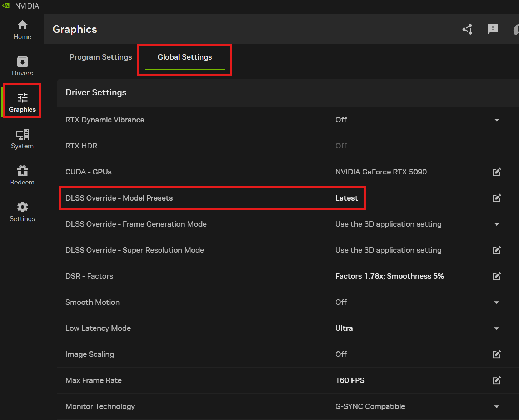Viewport: 519px width, 420px height.
Task: Edit the Max Frame Rate value
Action: pyautogui.click(x=496, y=380)
